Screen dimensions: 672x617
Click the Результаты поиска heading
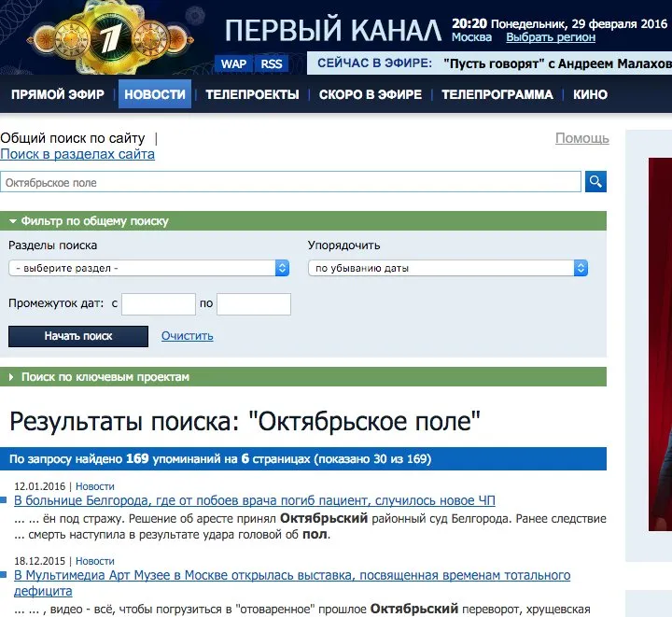click(245, 421)
